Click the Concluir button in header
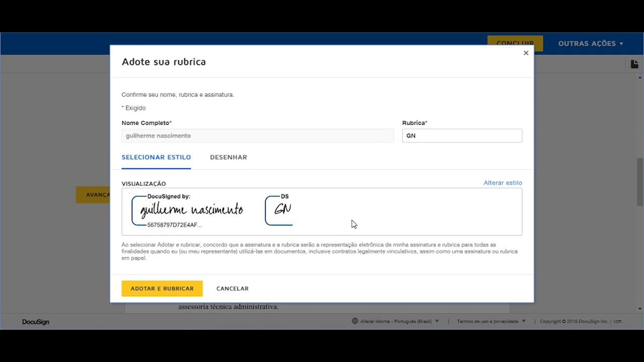This screenshot has width=644, height=362. click(x=515, y=44)
